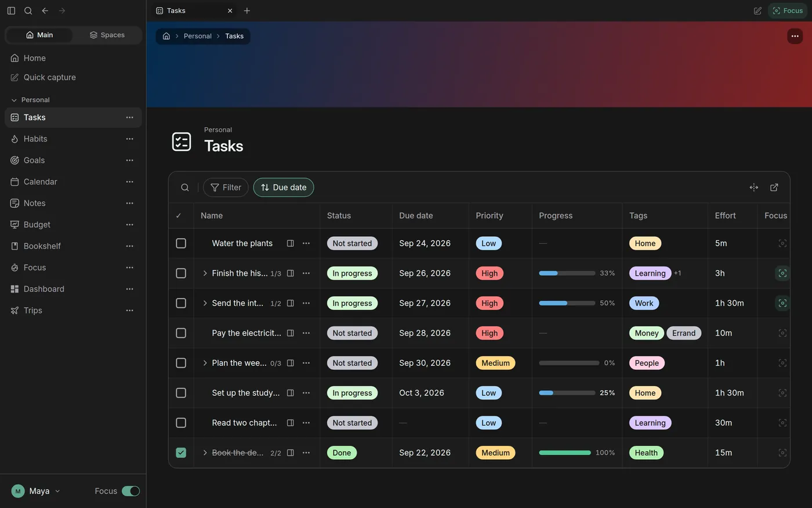Check the Plan the wee... task checkbox
This screenshot has height=508, width=812.
click(181, 363)
